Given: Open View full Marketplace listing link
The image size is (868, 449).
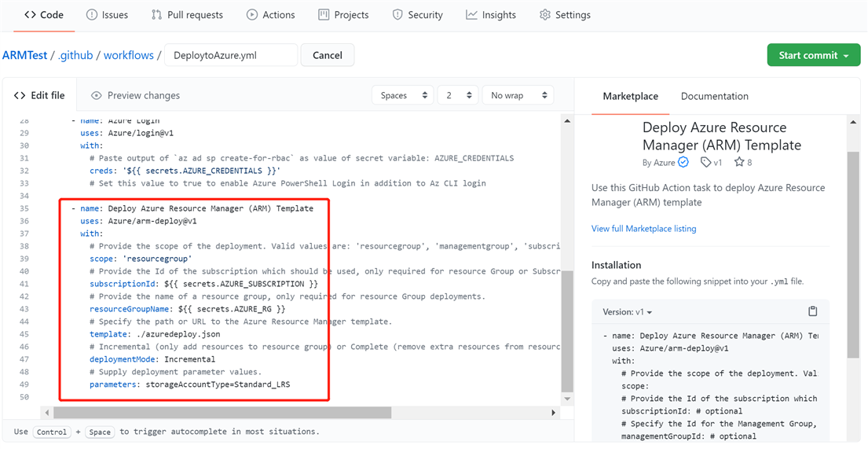Looking at the screenshot, I should [644, 228].
